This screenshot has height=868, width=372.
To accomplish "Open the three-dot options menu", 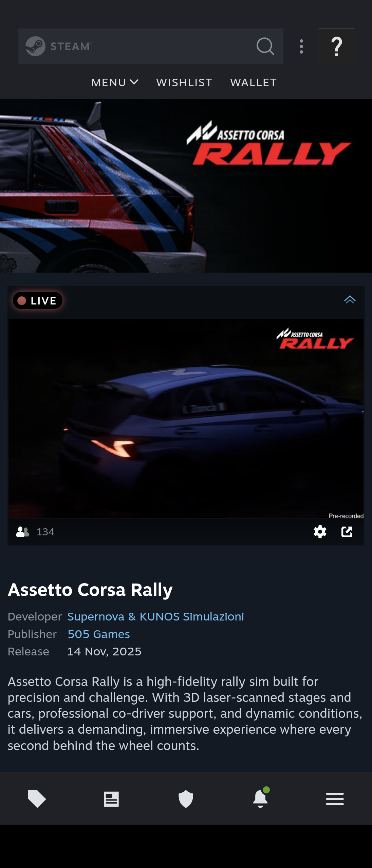I will (x=301, y=46).
